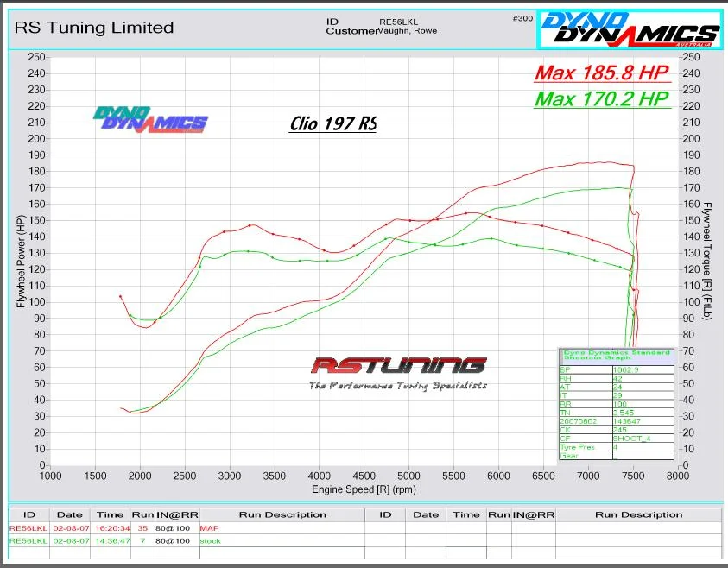Click the RS Tuning Limited heading
The image size is (728, 568).
tap(94, 28)
